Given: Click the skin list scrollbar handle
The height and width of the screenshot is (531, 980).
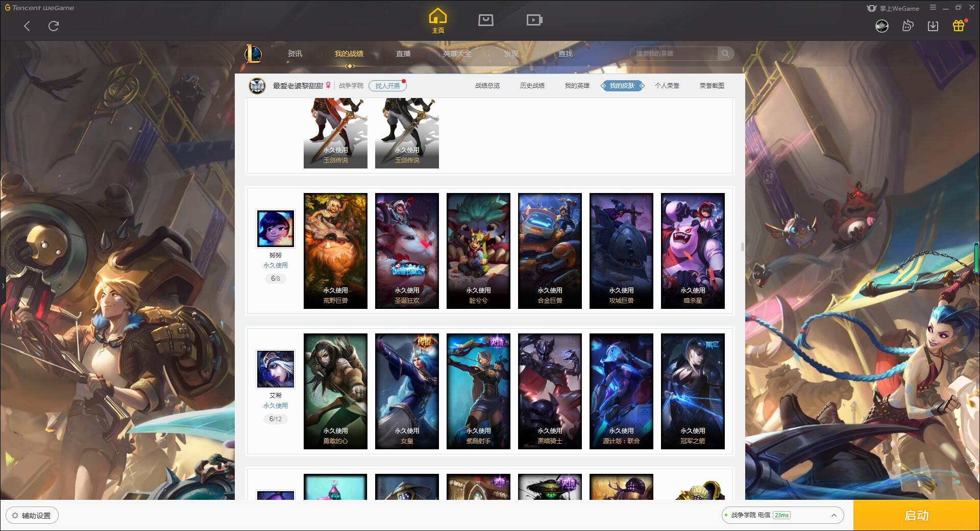Looking at the screenshot, I should point(742,247).
